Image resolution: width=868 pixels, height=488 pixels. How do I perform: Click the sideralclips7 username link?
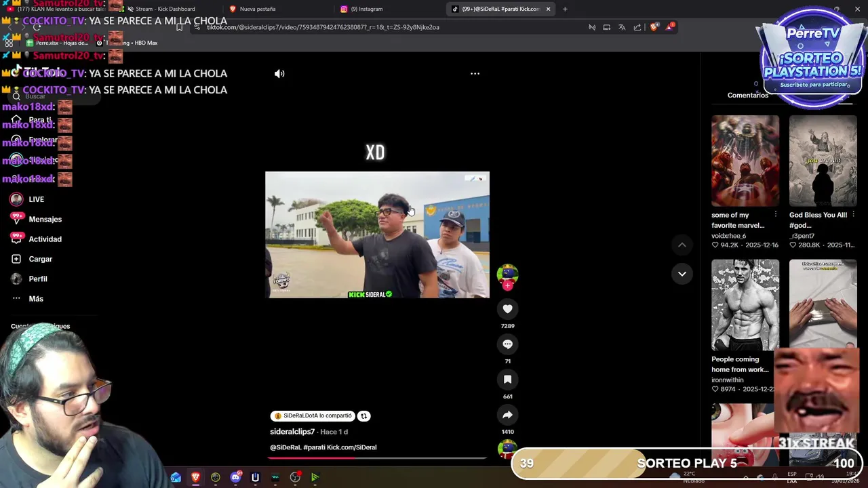click(x=292, y=432)
